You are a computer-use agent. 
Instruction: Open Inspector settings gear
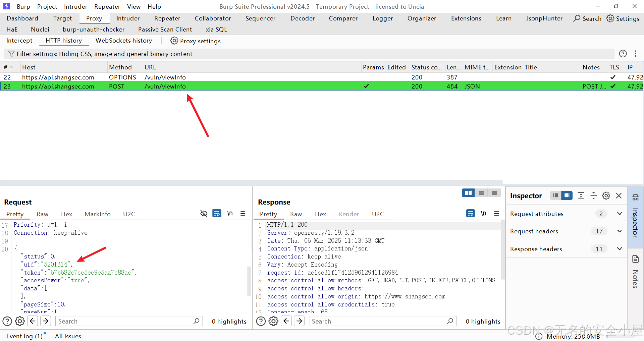(x=606, y=196)
